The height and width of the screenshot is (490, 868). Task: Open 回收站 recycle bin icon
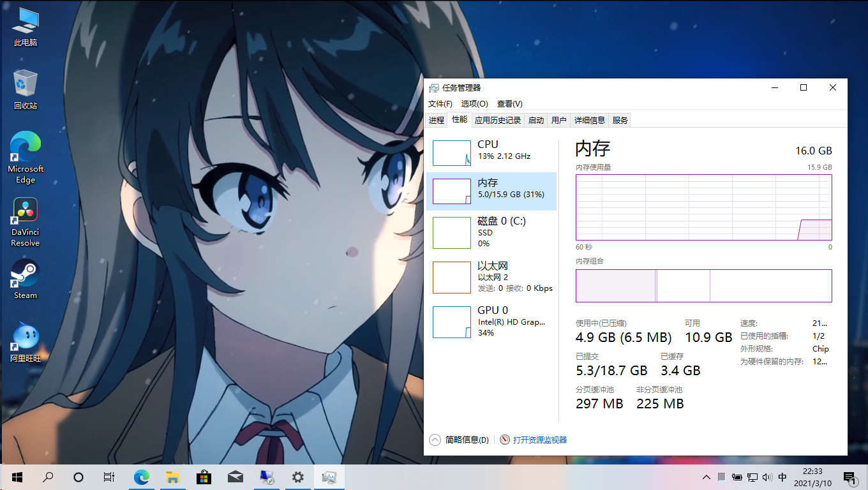pos(26,89)
